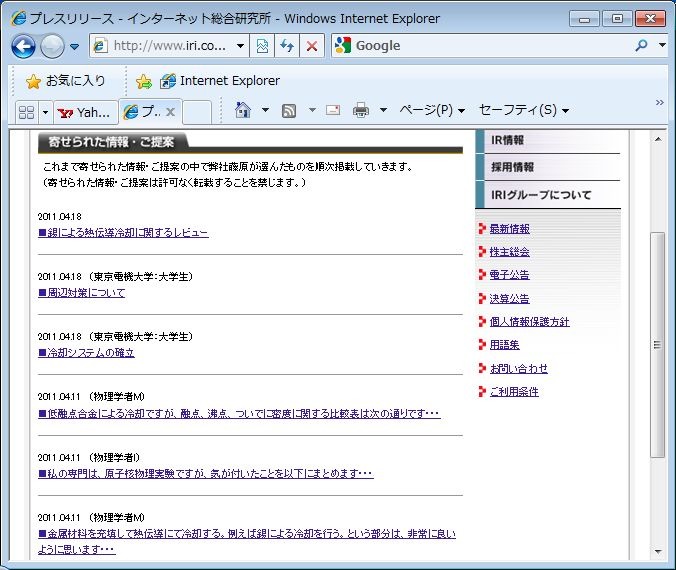Expand the feeds dropdown arrow
The width and height of the screenshot is (676, 570).
tap(312, 110)
